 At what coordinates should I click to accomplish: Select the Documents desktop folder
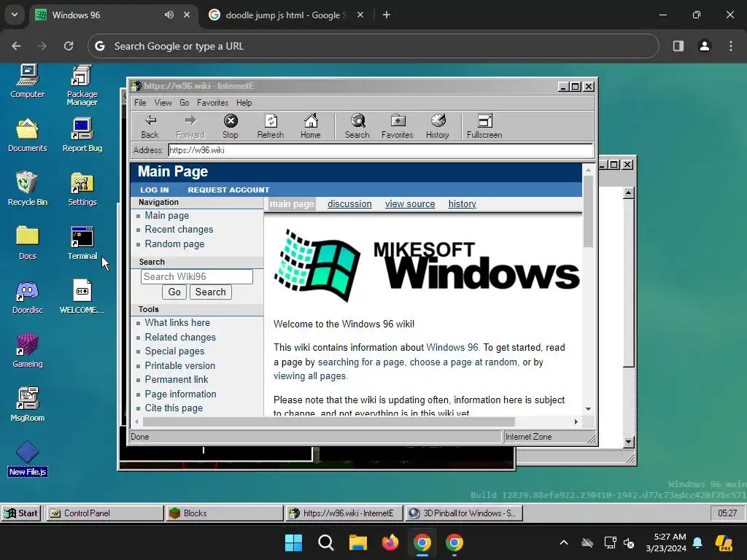[28, 135]
